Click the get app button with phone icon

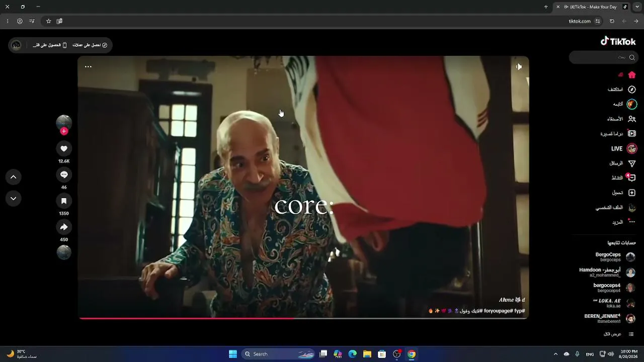(50, 45)
